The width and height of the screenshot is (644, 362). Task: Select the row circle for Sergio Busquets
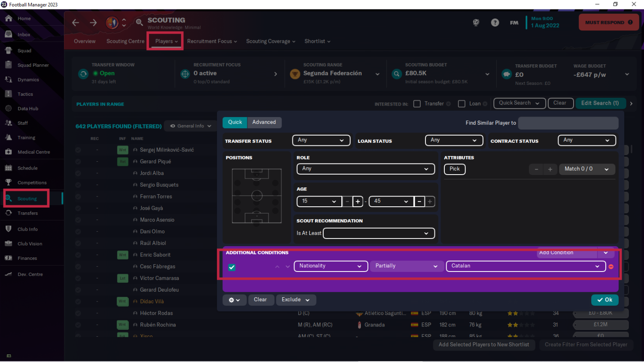click(78, 185)
